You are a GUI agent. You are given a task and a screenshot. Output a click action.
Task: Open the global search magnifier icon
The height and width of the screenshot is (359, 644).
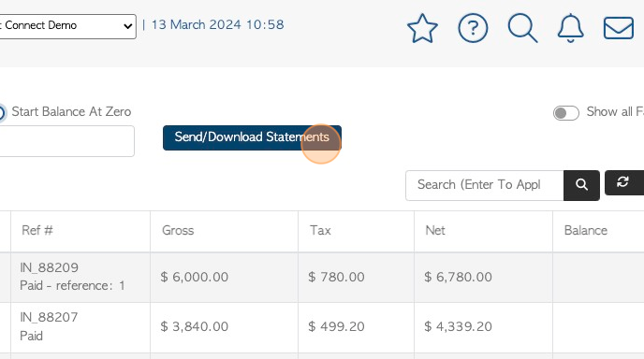[522, 28]
